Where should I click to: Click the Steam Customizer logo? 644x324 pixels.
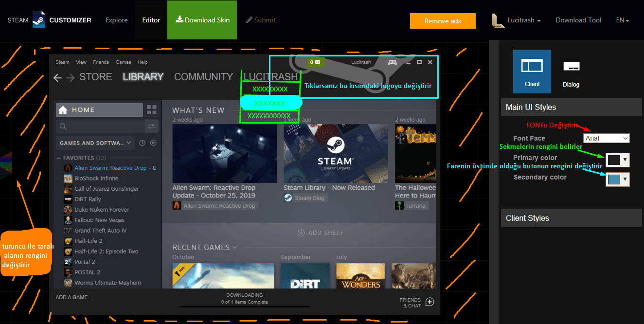(49, 20)
